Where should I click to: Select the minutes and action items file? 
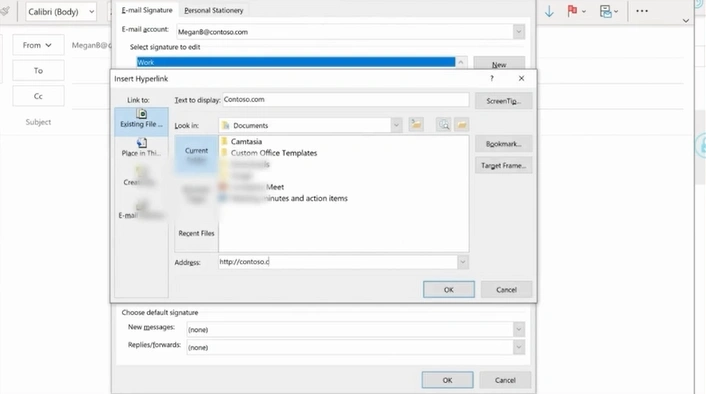pos(284,198)
